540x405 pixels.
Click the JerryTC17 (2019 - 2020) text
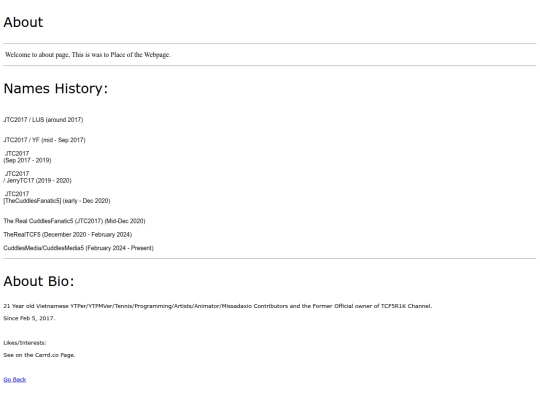tap(38, 180)
